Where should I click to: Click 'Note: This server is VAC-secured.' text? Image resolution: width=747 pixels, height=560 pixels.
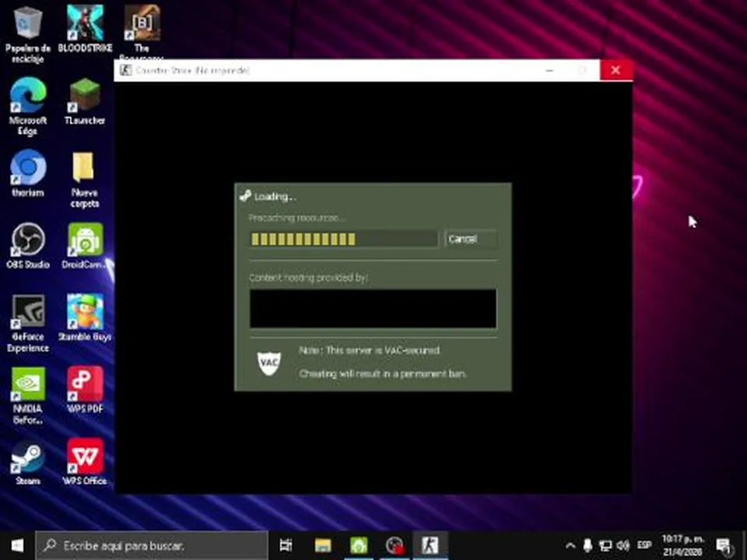coord(370,351)
